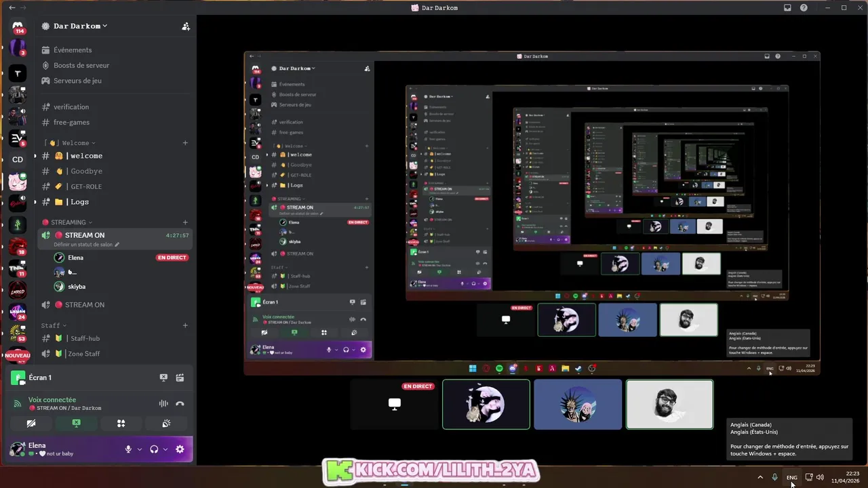Deafen with the headphones icon
The width and height of the screenshot is (868, 488).
click(x=154, y=449)
